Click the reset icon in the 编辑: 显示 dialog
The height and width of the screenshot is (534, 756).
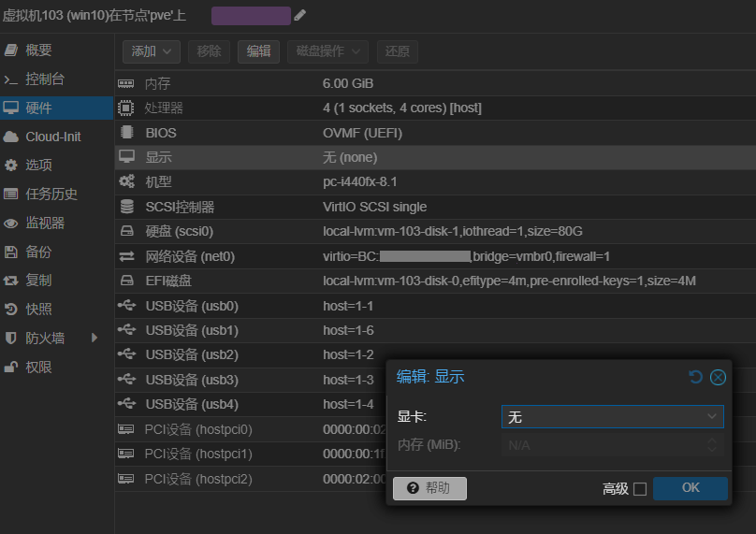[x=696, y=377]
